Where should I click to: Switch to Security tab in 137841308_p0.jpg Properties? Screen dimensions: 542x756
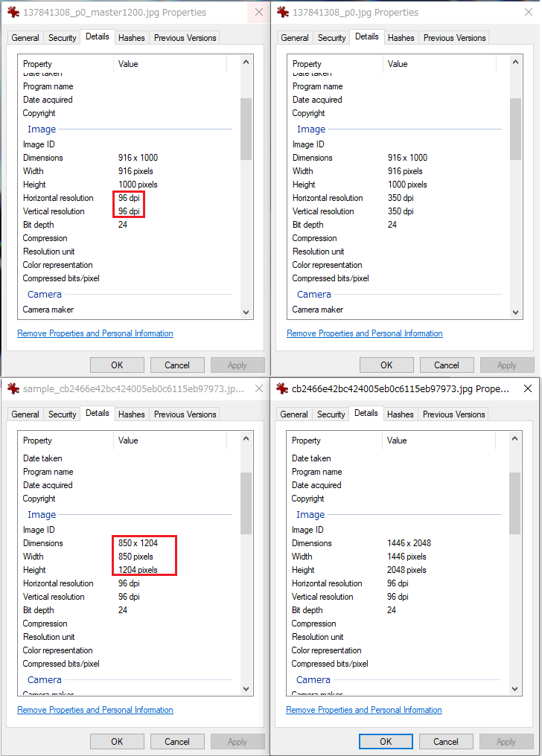[x=332, y=38]
